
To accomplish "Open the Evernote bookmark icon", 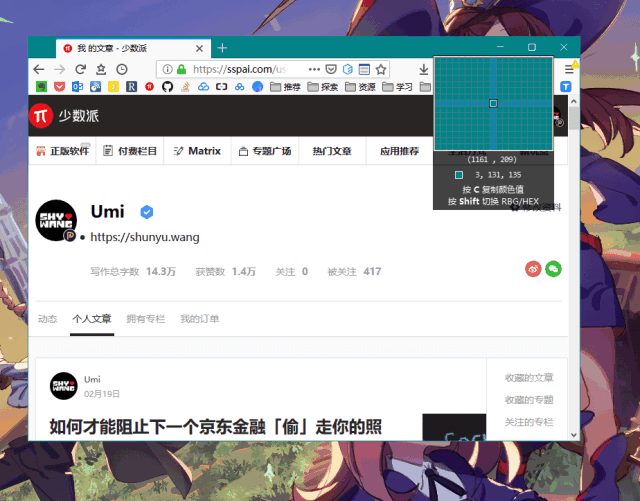I will (x=41, y=87).
